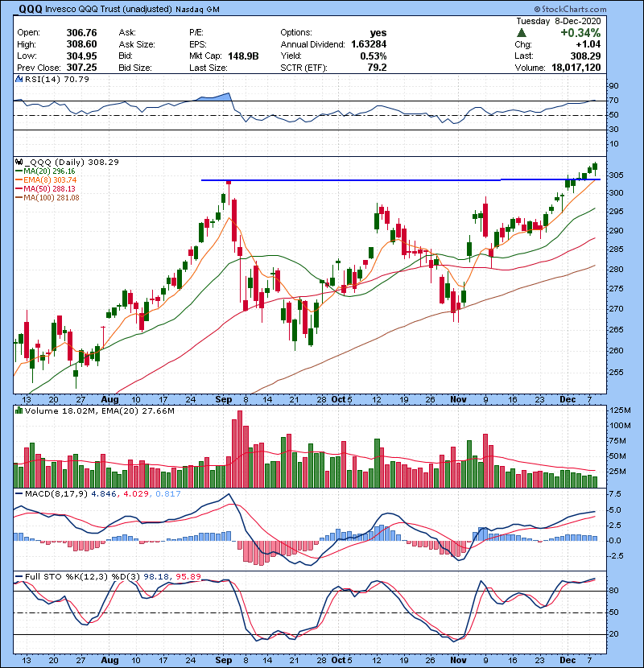Image resolution: width=644 pixels, height=668 pixels.
Task: Click the Volume bars legend icon
Action: [19, 410]
